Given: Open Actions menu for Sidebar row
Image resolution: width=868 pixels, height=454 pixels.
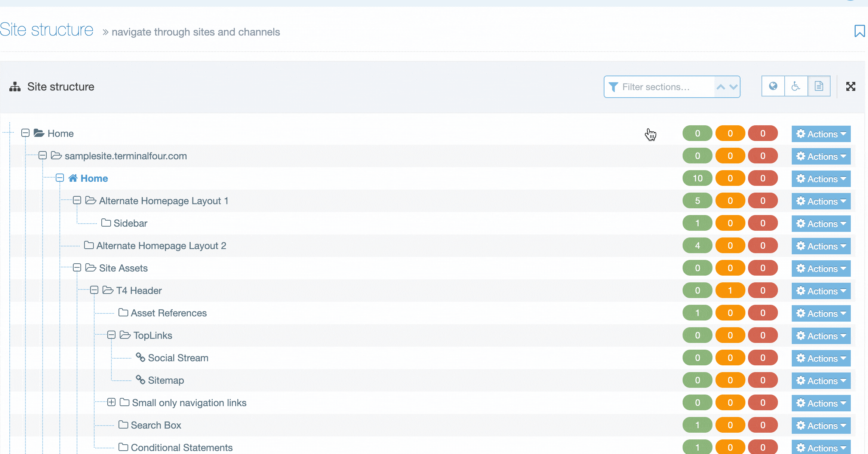Looking at the screenshot, I should coord(821,224).
